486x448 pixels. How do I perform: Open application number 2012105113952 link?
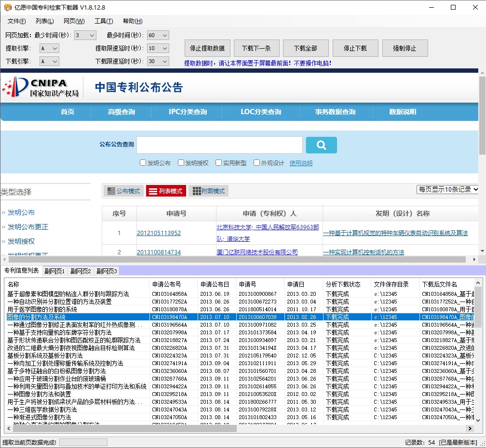click(159, 233)
